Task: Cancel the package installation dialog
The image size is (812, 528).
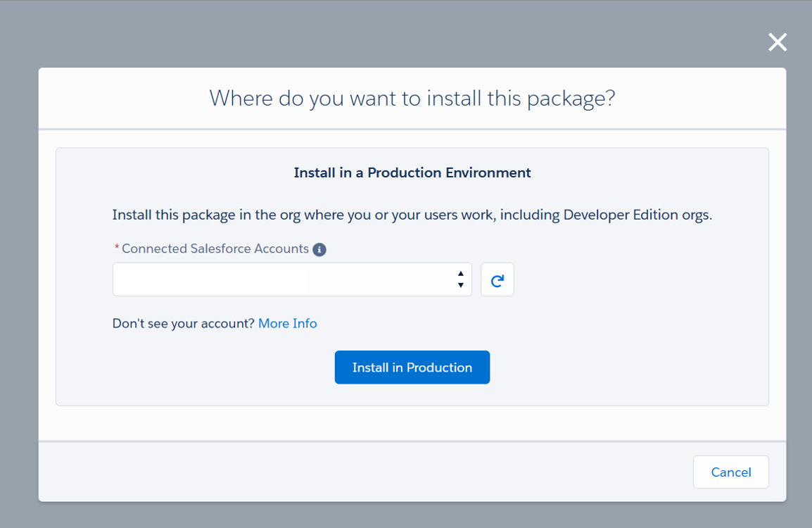Action: pyautogui.click(x=730, y=472)
